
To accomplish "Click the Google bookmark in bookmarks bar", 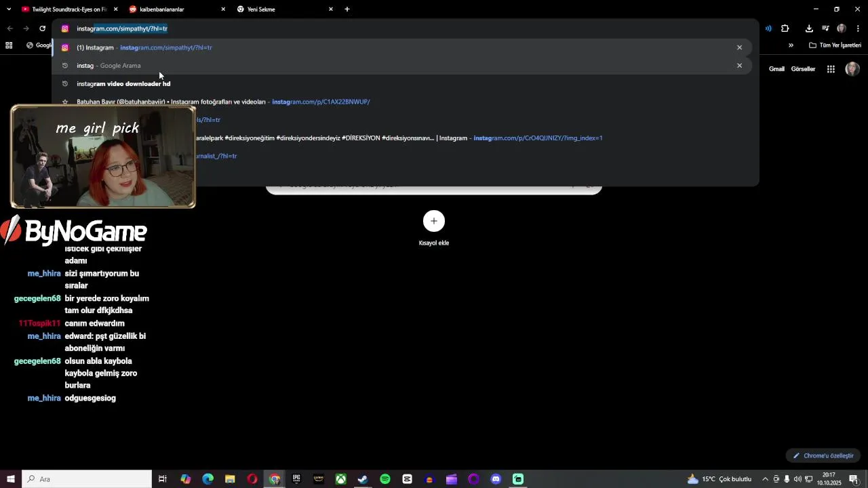I will pos(39,45).
